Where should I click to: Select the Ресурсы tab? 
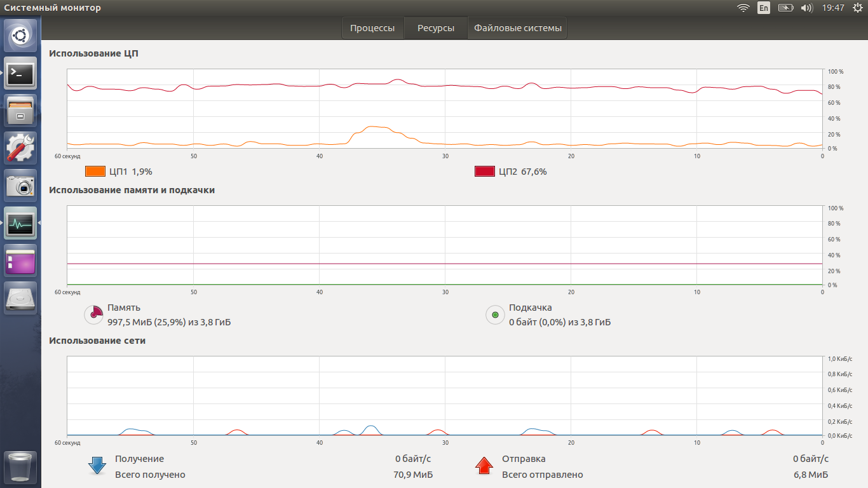(x=436, y=28)
